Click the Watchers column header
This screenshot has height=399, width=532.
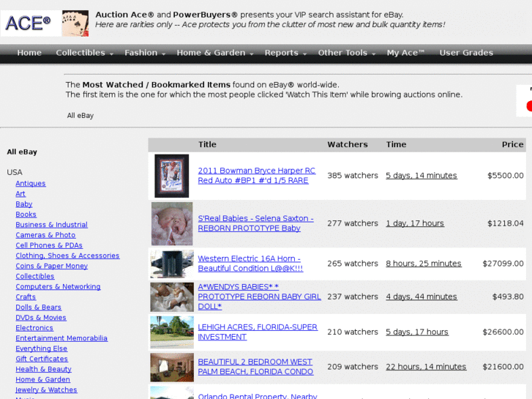click(x=348, y=145)
